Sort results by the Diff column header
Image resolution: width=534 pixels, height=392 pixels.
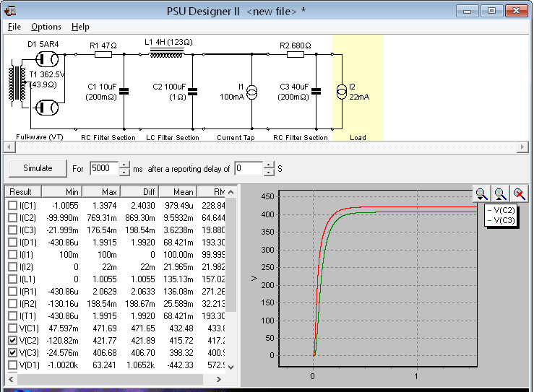click(139, 192)
